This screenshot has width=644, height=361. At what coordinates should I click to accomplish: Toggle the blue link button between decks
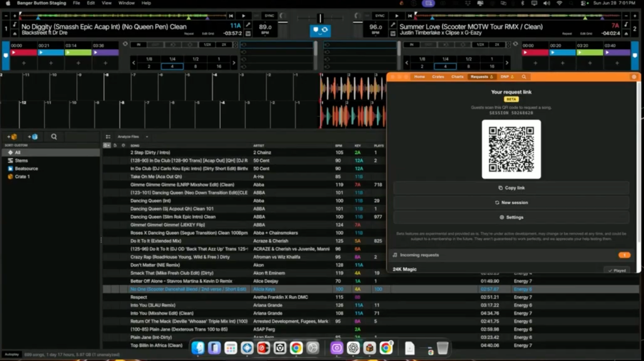click(x=320, y=30)
